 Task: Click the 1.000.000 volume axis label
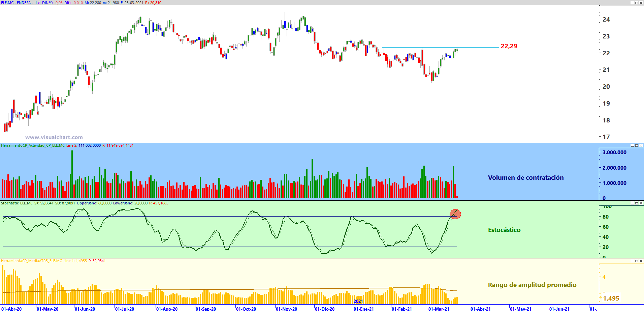point(614,183)
